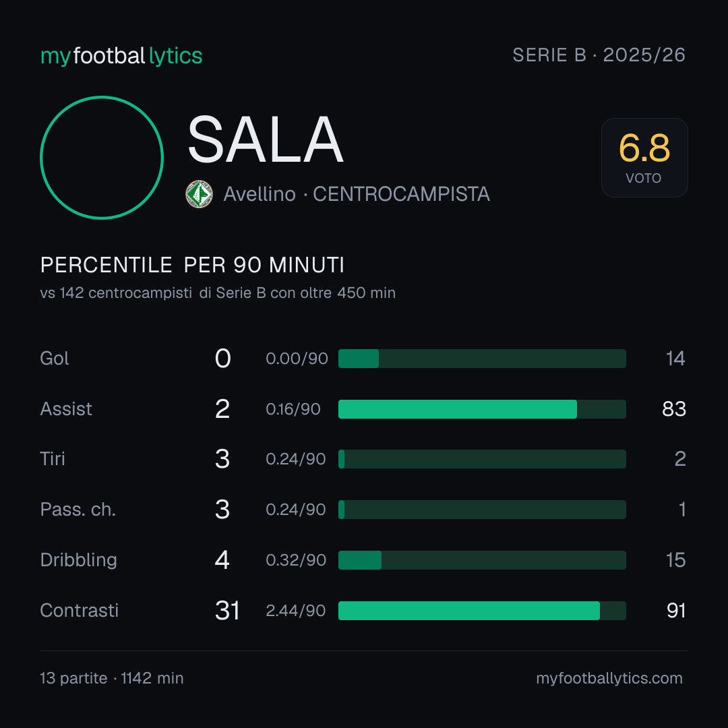Viewport: 728px width, 728px height.
Task: Select the Contrasti stat label
Action: pos(80,611)
